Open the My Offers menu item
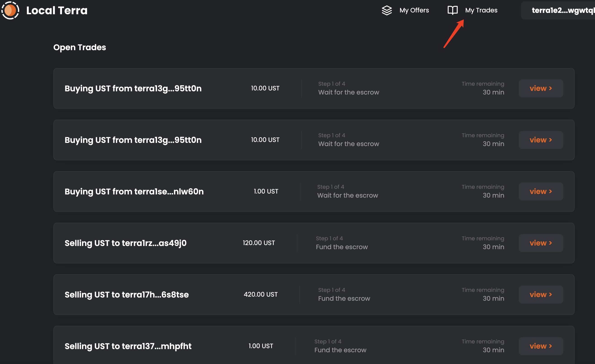The width and height of the screenshot is (595, 364). (414, 10)
